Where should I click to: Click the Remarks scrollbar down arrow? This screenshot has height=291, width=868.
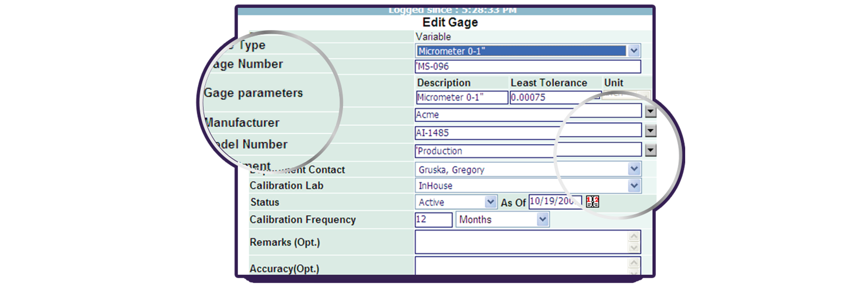[x=634, y=248]
